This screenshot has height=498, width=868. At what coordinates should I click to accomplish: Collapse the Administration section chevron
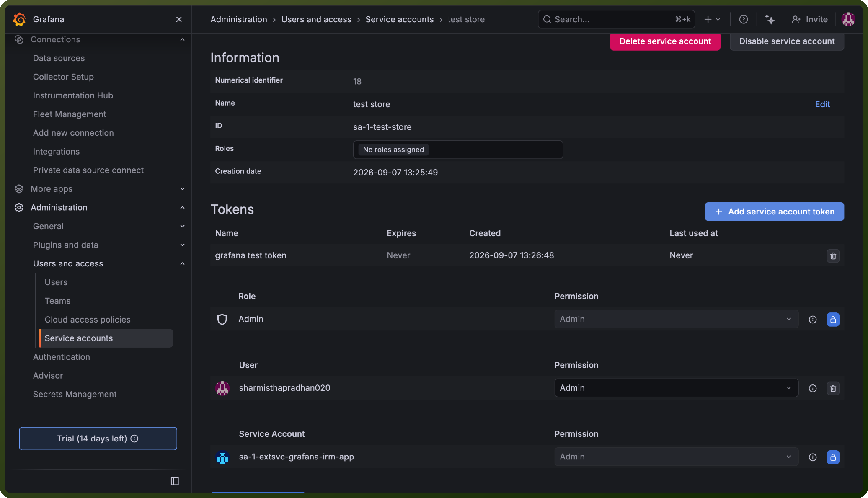pyautogui.click(x=182, y=208)
